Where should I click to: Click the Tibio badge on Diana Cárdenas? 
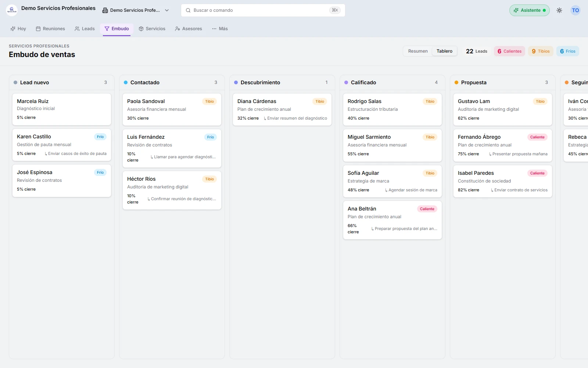point(320,101)
